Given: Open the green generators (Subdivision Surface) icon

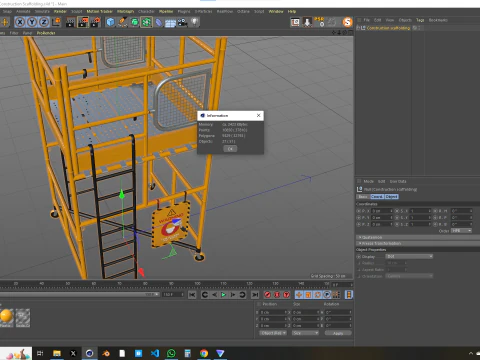Looking at the screenshot, I should tap(134, 22).
